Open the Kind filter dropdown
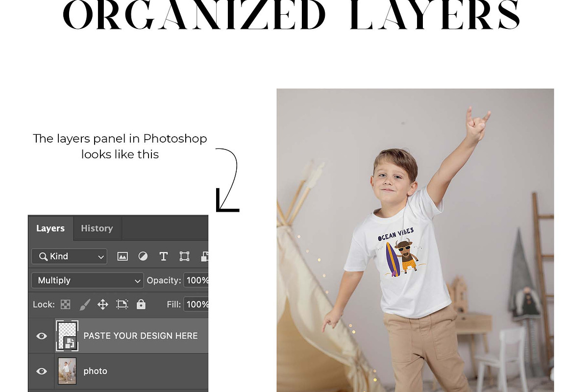588x392 pixels. coord(69,256)
